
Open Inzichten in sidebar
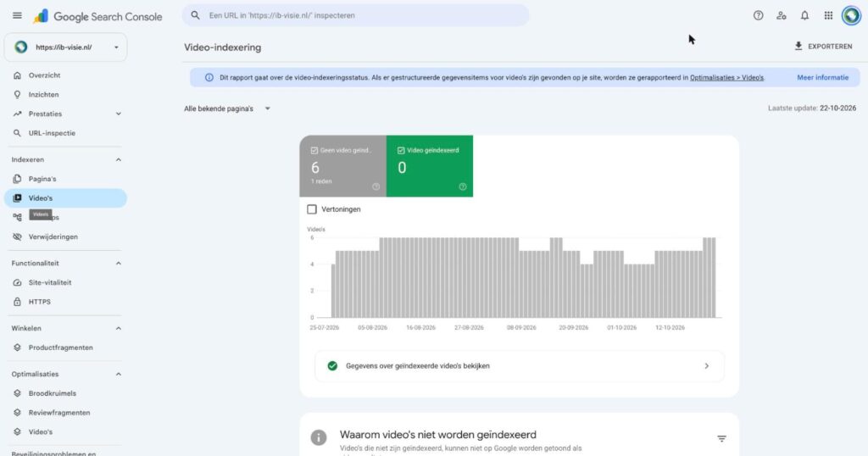(x=65, y=95)
